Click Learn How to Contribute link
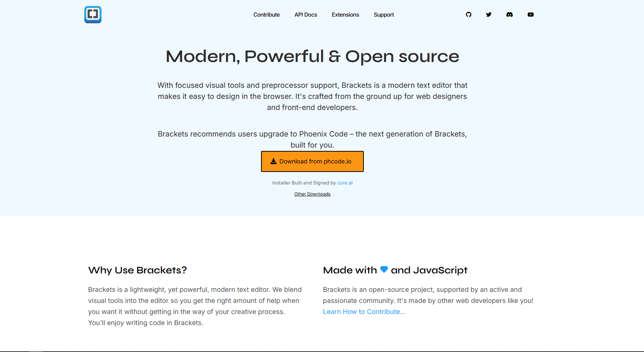Image resolution: width=644 pixels, height=352 pixels. [364, 312]
